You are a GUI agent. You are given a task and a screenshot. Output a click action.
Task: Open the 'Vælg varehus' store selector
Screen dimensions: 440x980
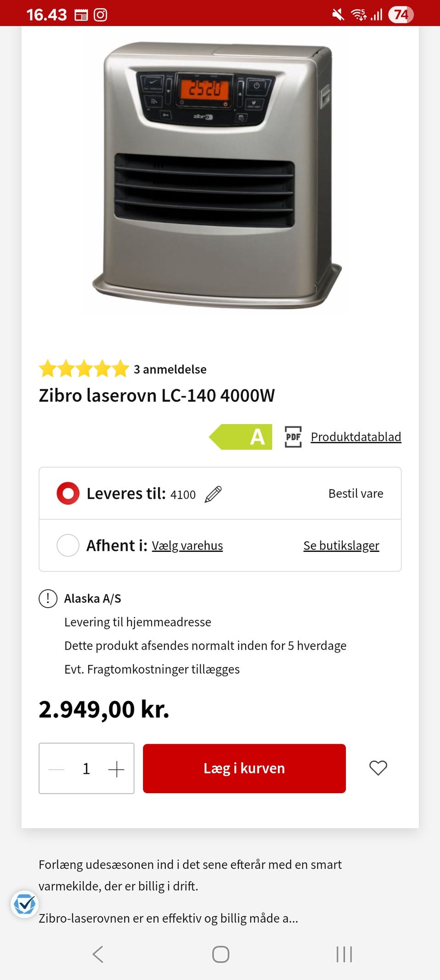187,546
